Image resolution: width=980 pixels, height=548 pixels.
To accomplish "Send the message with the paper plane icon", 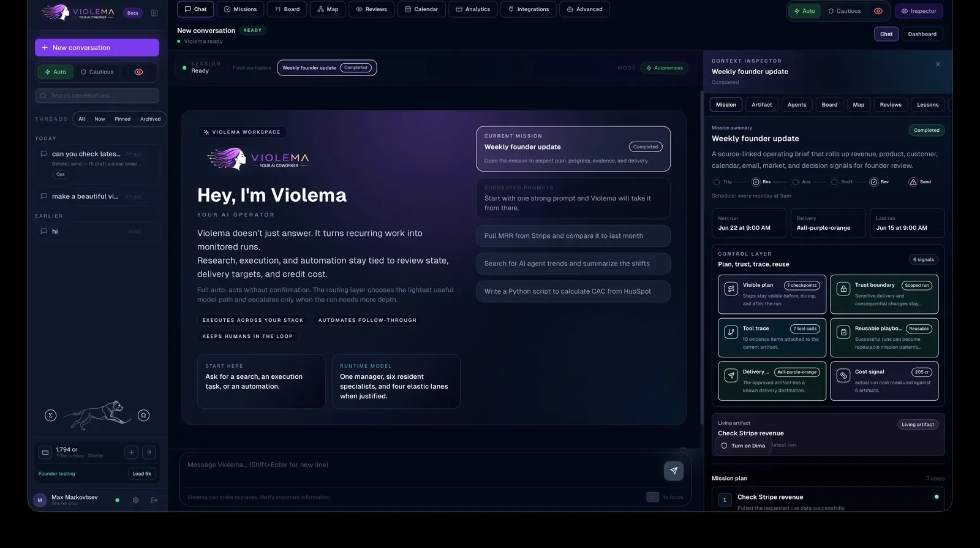I will [674, 471].
